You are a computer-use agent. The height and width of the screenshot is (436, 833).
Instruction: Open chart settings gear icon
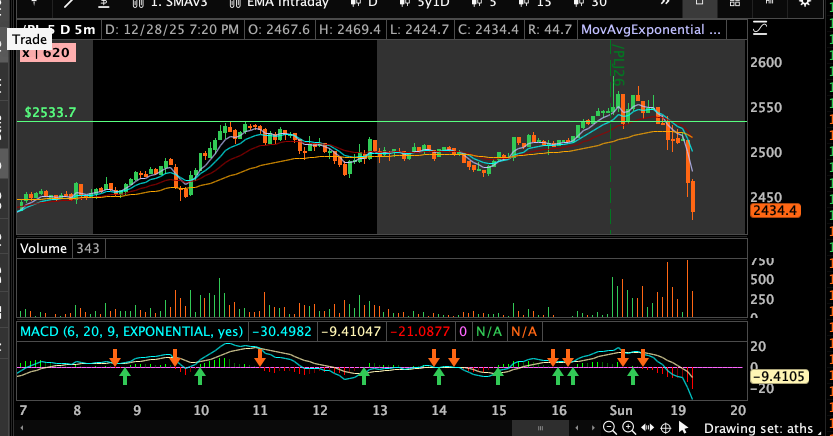(805, 3)
